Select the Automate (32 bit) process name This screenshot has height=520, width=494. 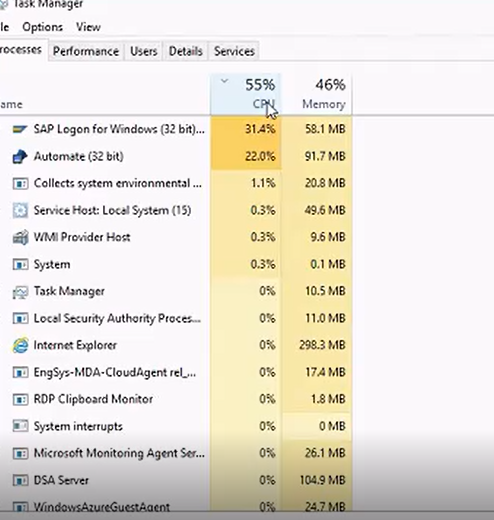click(x=79, y=156)
